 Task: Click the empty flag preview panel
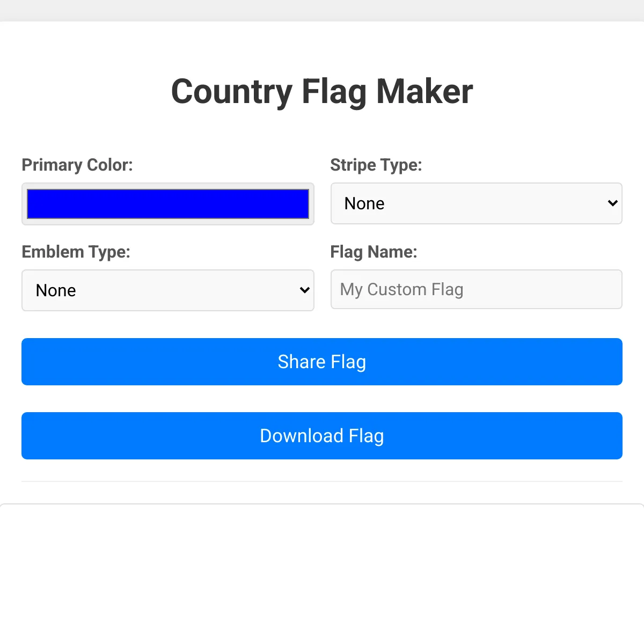(x=322, y=574)
